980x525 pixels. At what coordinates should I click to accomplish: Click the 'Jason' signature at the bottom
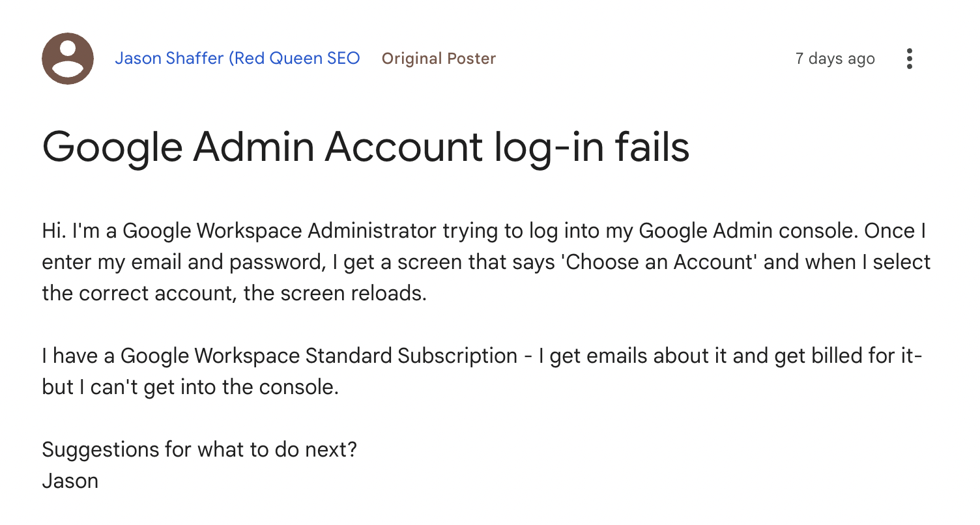[70, 481]
